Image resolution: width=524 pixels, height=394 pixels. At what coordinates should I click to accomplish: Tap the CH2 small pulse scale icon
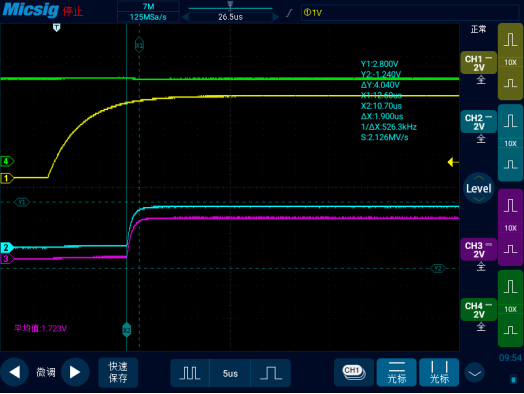(x=510, y=165)
